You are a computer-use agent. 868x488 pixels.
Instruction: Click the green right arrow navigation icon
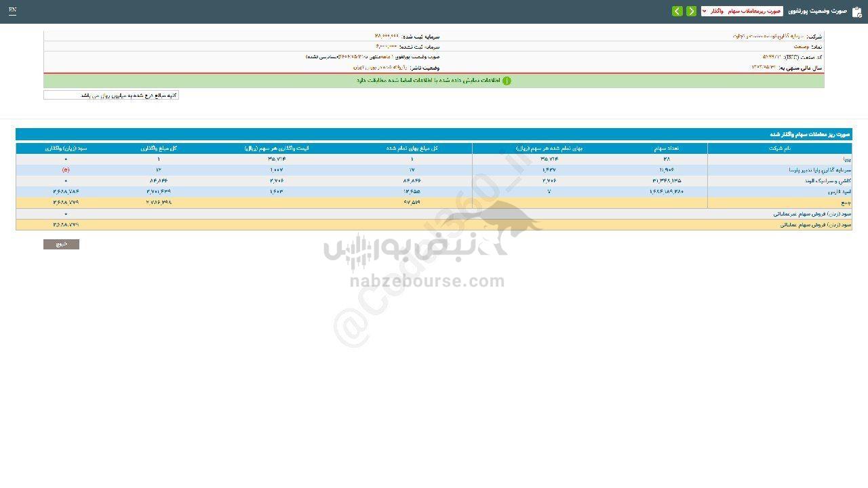[x=692, y=12]
